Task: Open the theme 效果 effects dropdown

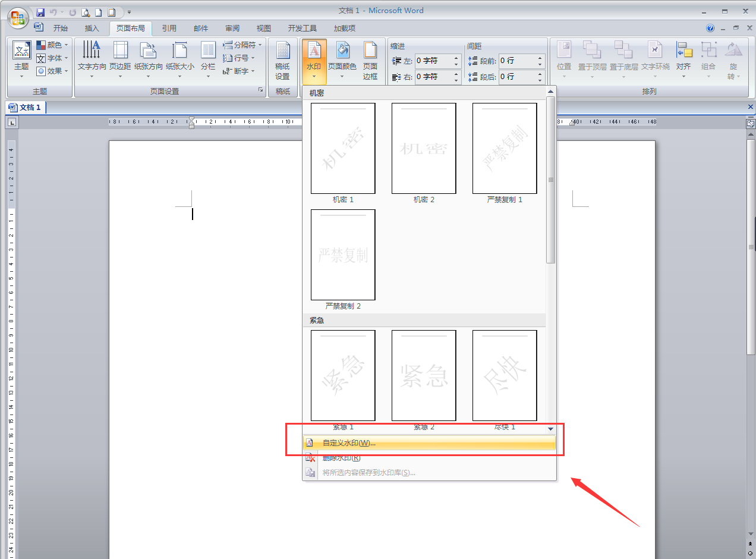Action: point(52,71)
